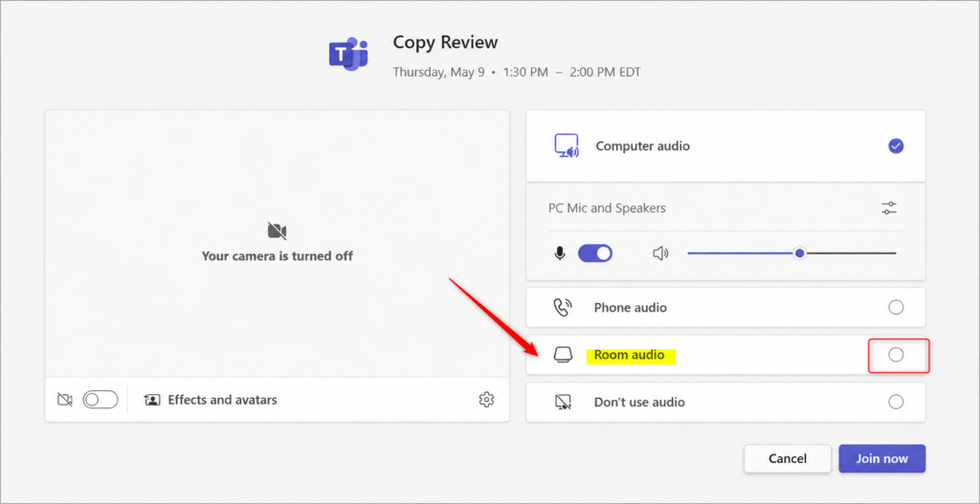
Task: Click the Cancel button
Action: [x=788, y=458]
